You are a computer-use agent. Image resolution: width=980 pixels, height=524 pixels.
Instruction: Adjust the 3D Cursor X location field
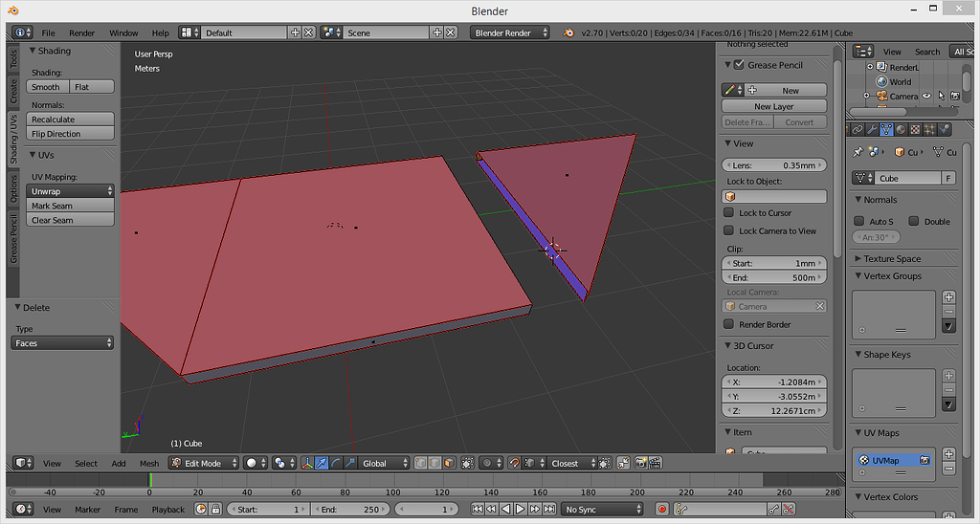773,382
